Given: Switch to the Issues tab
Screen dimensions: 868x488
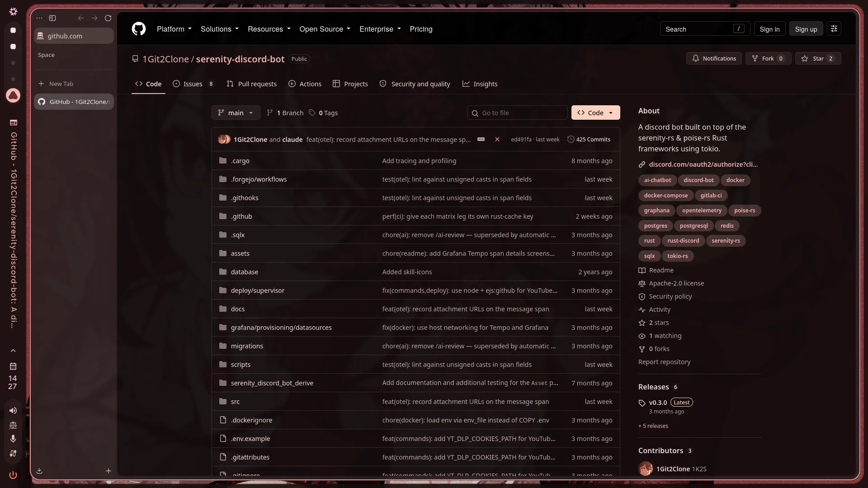Looking at the screenshot, I should 193,84.
